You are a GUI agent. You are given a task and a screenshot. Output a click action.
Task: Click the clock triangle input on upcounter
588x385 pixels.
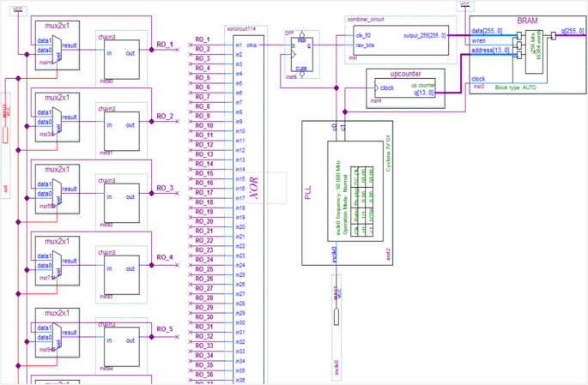coord(377,88)
